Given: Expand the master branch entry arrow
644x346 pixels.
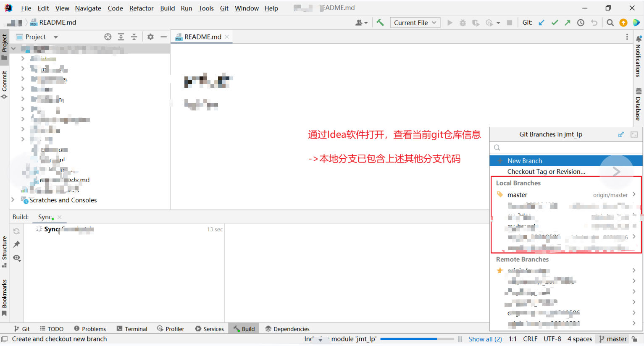Looking at the screenshot, I should click(x=634, y=194).
